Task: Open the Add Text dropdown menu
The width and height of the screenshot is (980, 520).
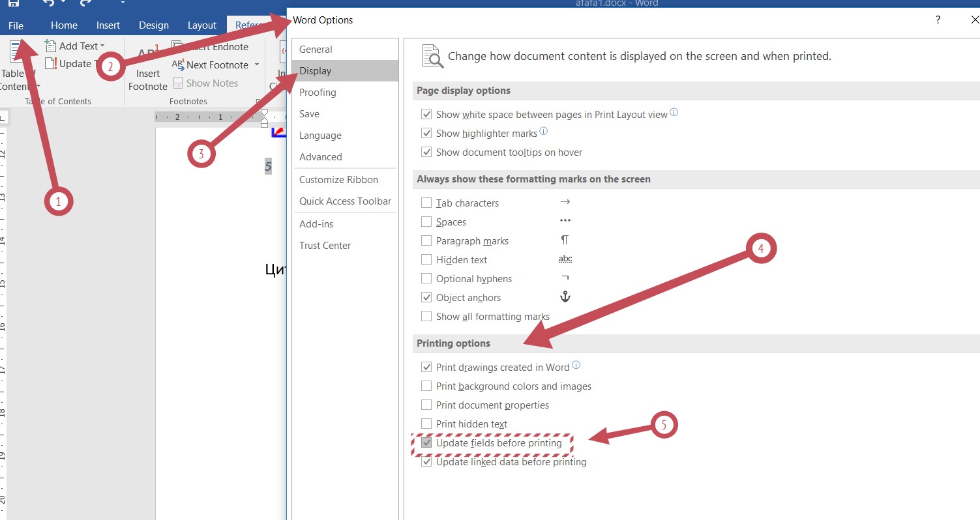Action: click(102, 46)
